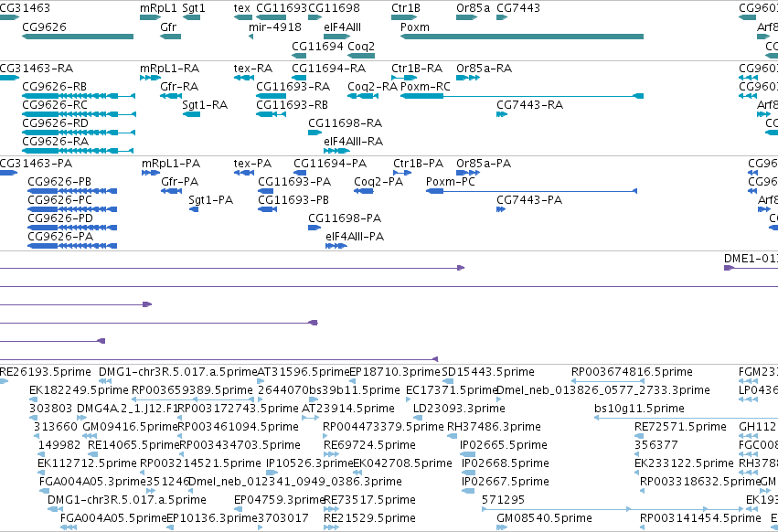Open the Coq2-RA transcript label
778x532 pixels.
pos(373,86)
